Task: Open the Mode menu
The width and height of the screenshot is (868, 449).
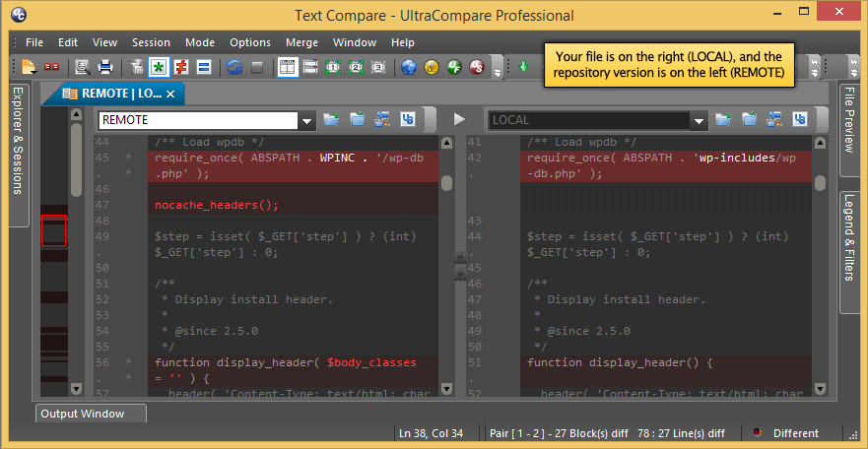Action: click(200, 42)
